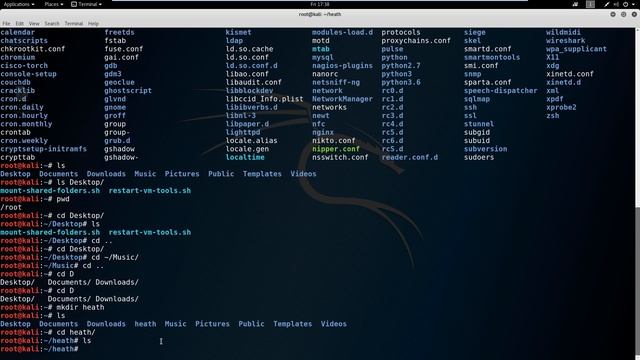
Task: Open the Terminal menu in menubar
Action: tap(73, 24)
